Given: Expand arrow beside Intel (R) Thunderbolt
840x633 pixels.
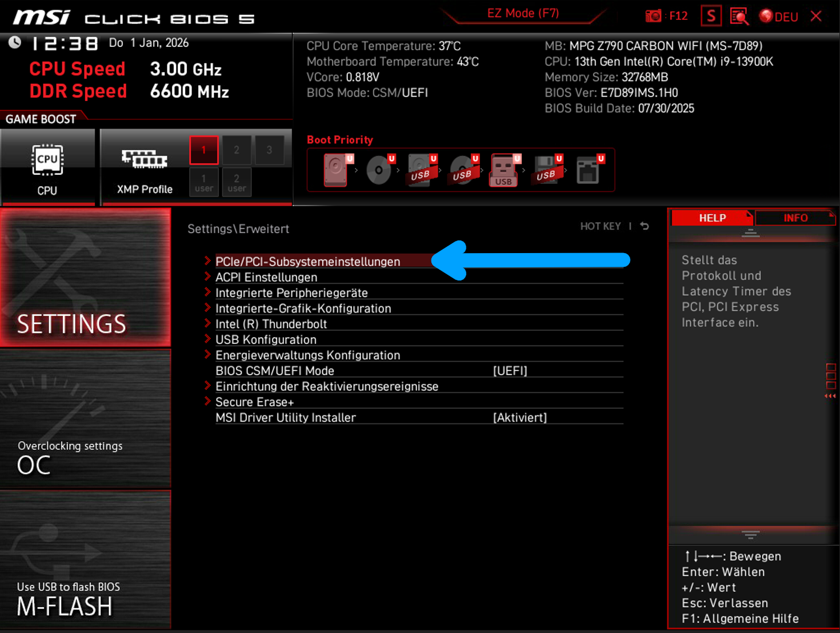Looking at the screenshot, I should pyautogui.click(x=207, y=323).
